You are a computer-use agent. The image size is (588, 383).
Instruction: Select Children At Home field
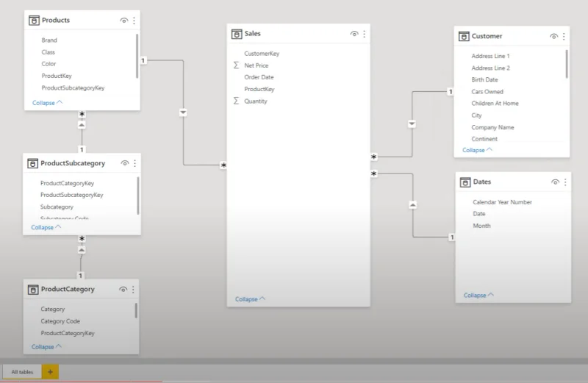click(x=495, y=103)
